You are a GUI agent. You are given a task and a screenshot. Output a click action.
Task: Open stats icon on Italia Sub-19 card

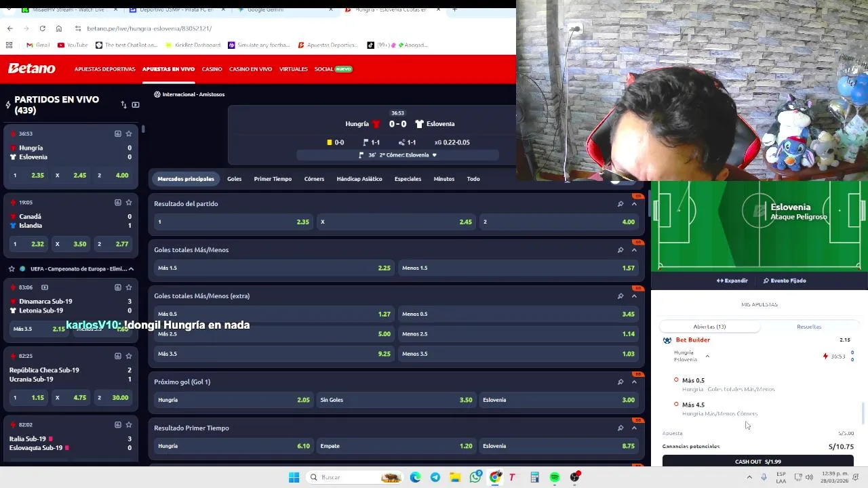coord(117,424)
